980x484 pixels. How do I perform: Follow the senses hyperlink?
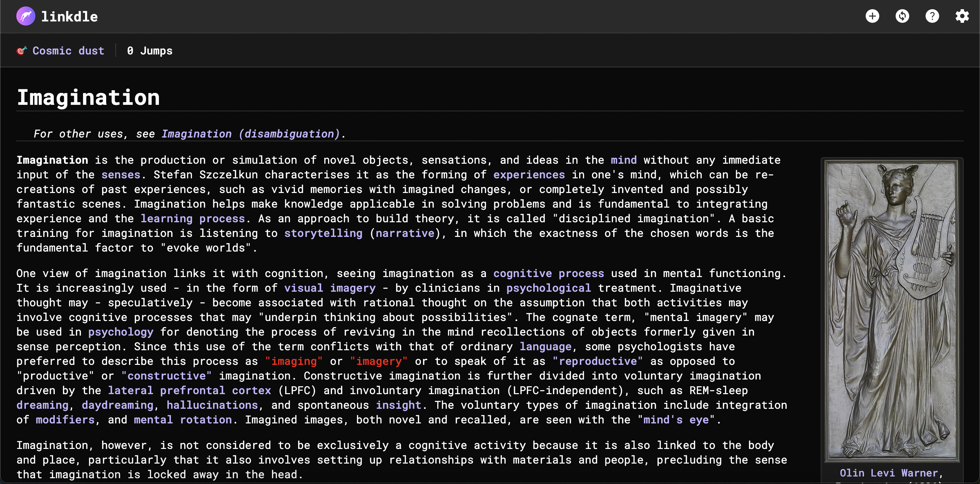[x=120, y=175]
